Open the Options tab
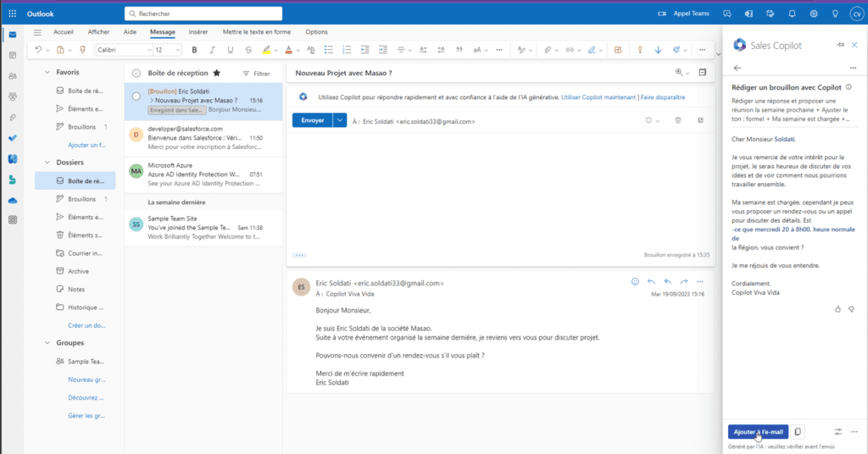 tap(316, 32)
